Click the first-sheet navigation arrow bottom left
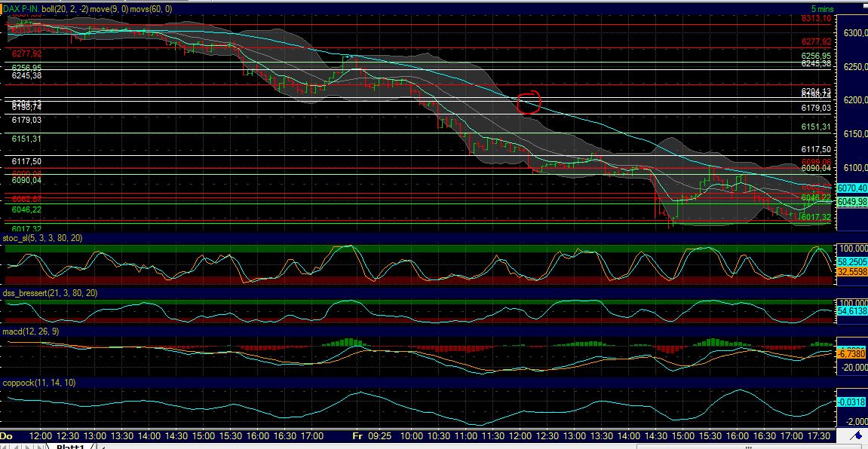 pyautogui.click(x=6, y=444)
